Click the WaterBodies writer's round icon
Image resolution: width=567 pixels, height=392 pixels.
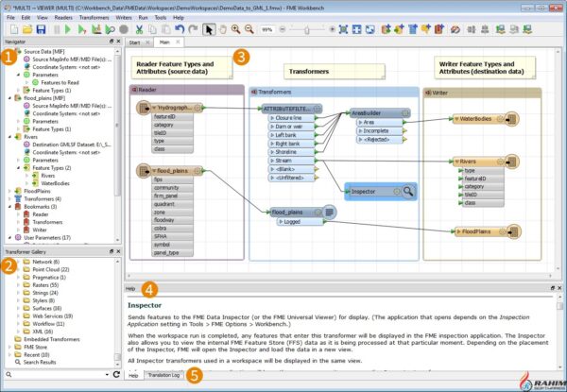point(511,119)
